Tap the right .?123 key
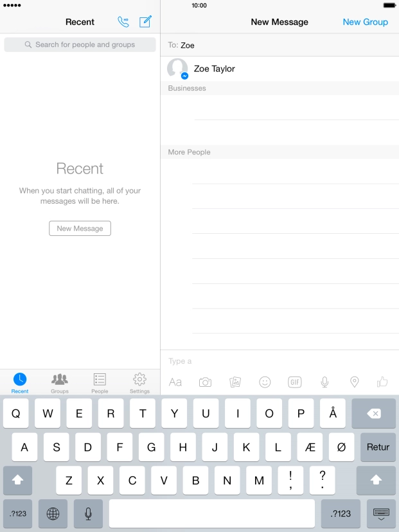The image size is (399, 532). (x=341, y=513)
